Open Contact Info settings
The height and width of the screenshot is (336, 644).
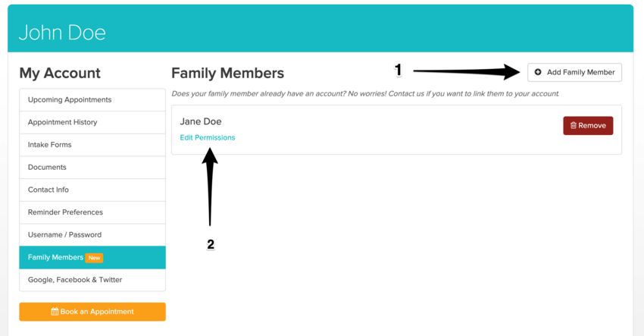click(x=48, y=190)
